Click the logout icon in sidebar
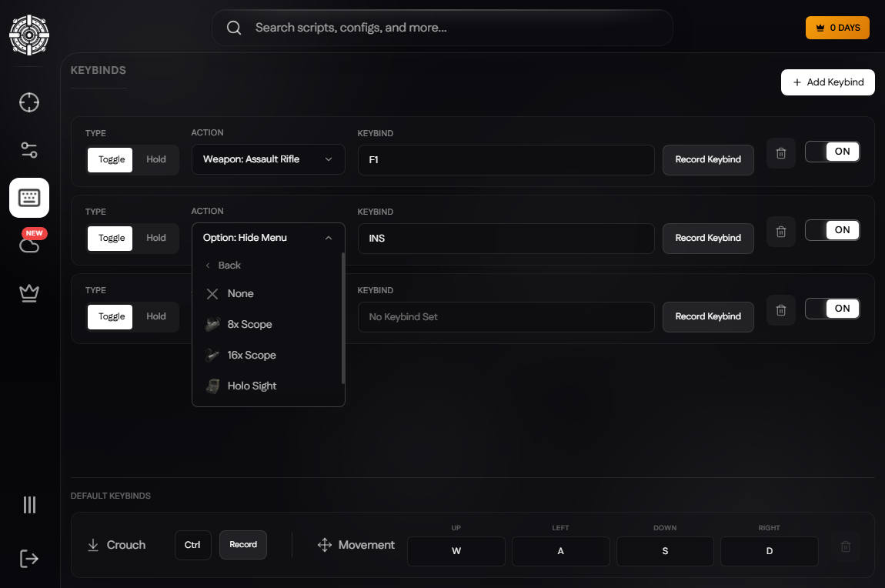 [29, 559]
